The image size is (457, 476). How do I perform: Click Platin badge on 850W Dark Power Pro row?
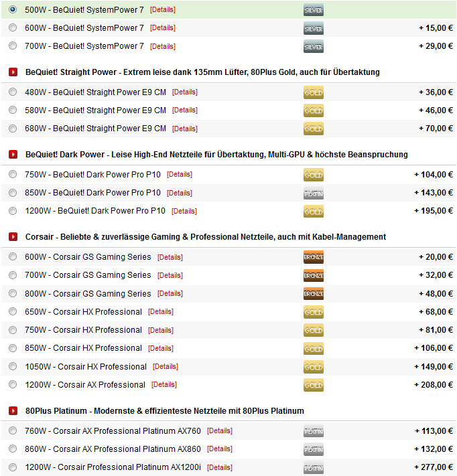314,193
